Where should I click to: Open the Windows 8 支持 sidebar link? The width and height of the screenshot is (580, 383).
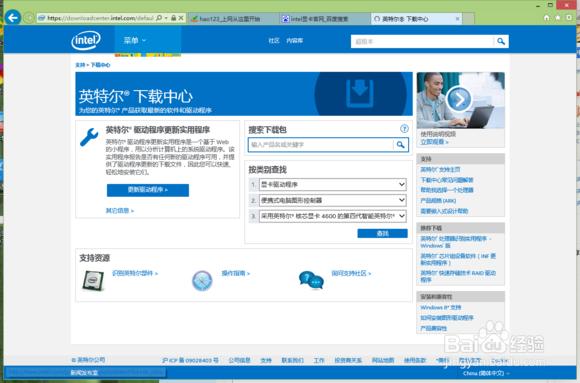click(441, 307)
